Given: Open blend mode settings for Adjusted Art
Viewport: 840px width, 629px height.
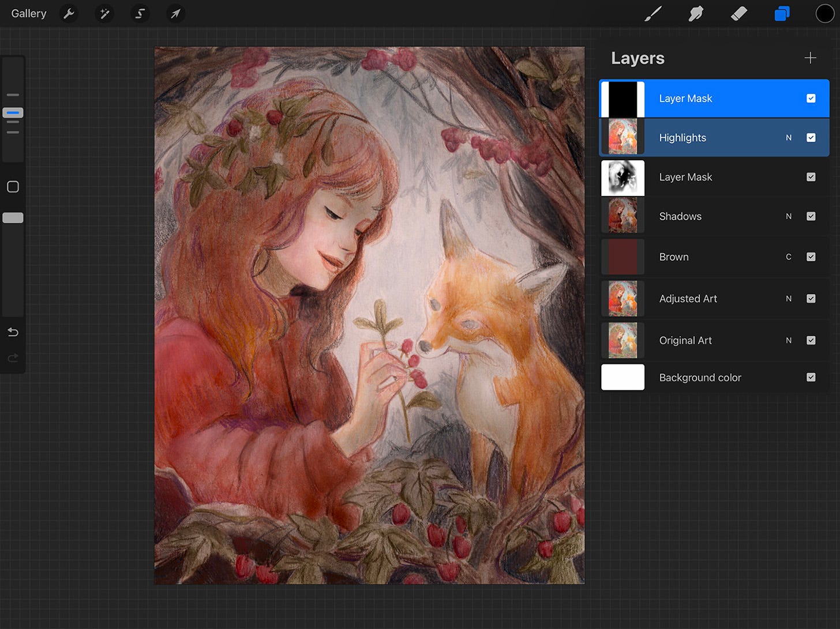Looking at the screenshot, I should click(789, 299).
